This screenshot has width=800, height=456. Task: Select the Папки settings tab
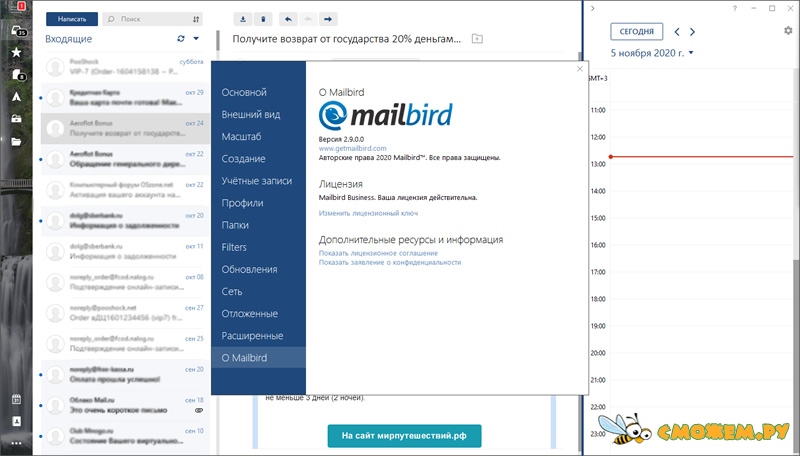tap(258, 225)
